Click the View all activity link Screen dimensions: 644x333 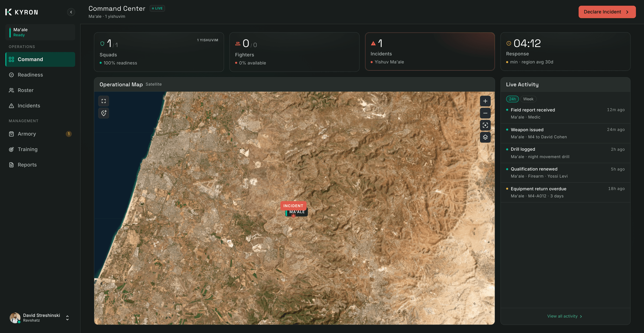click(x=565, y=316)
